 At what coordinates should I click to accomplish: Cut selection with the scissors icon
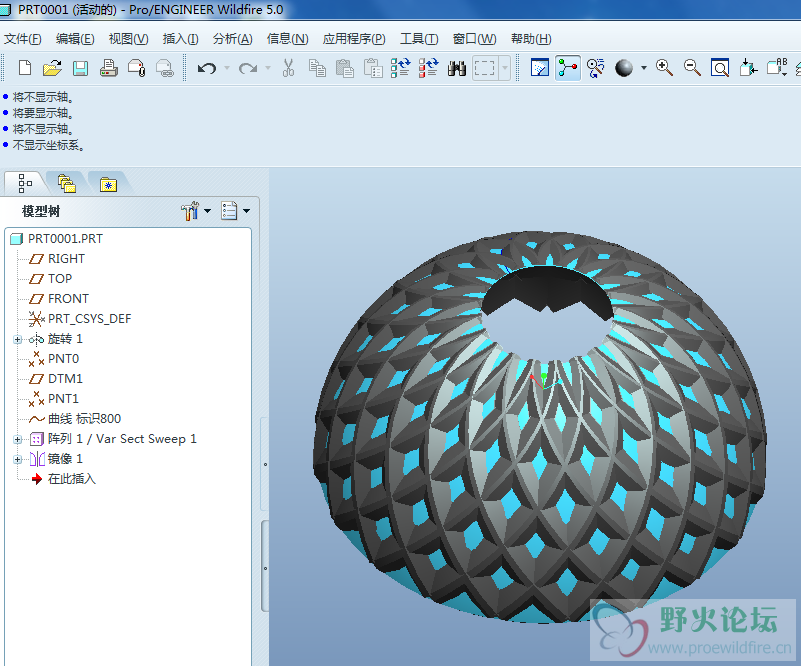[x=289, y=68]
